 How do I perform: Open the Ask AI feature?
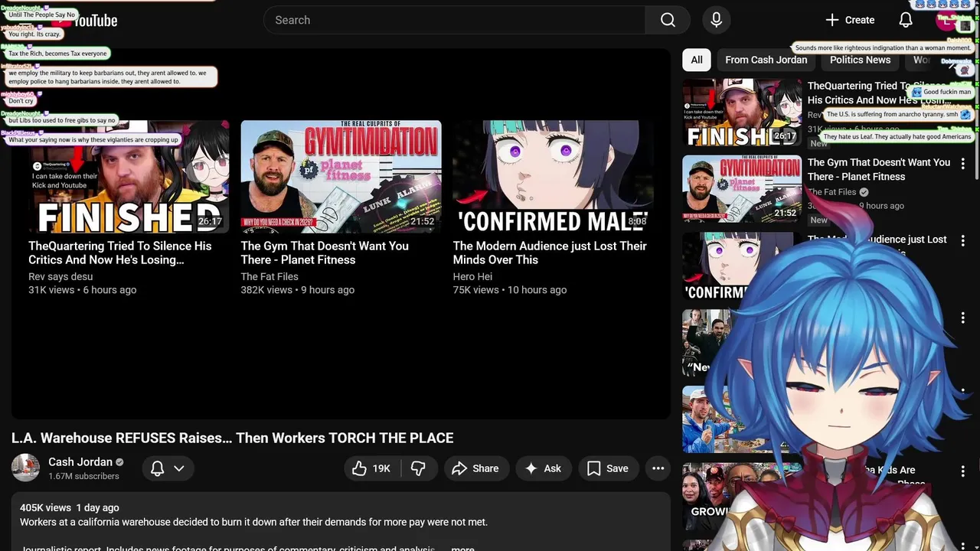pyautogui.click(x=543, y=468)
